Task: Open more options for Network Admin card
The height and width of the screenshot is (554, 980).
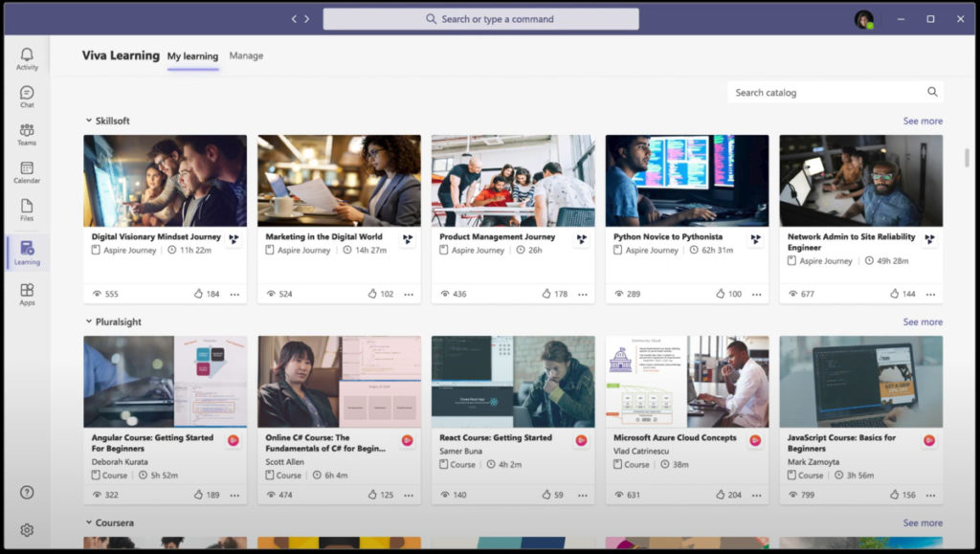Action: pyautogui.click(x=930, y=294)
